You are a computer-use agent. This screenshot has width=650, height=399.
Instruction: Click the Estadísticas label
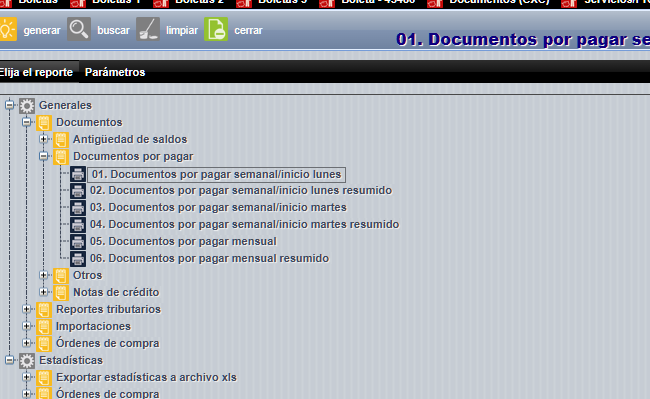pos(71,360)
